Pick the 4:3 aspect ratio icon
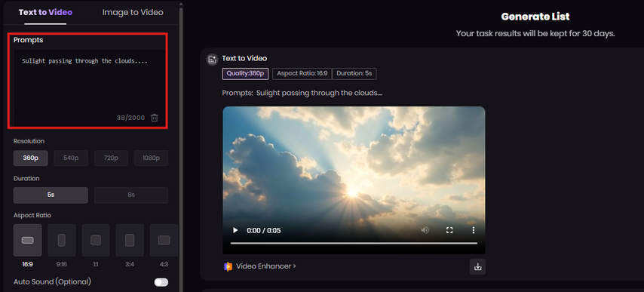The height and width of the screenshot is (292, 644). [x=164, y=240]
